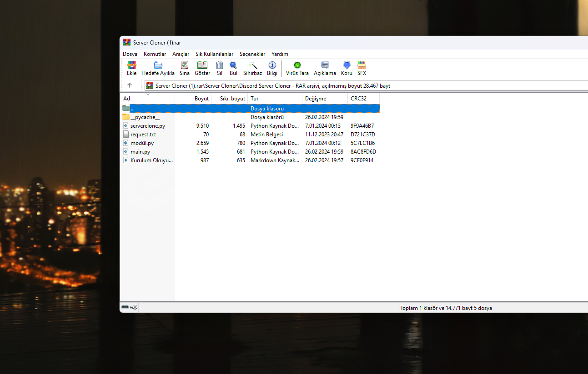Open the Araçlar menu
The width and height of the screenshot is (588, 374).
pos(181,54)
